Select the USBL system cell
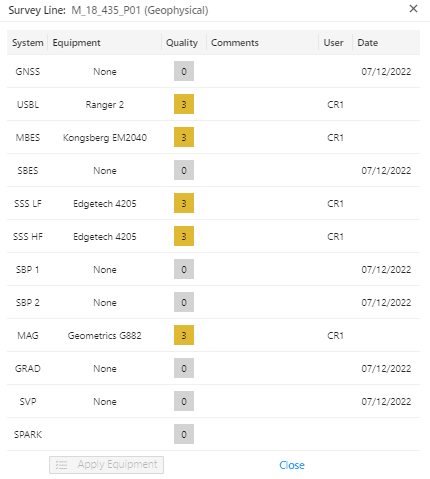This screenshot has width=430, height=479. pyautogui.click(x=28, y=104)
